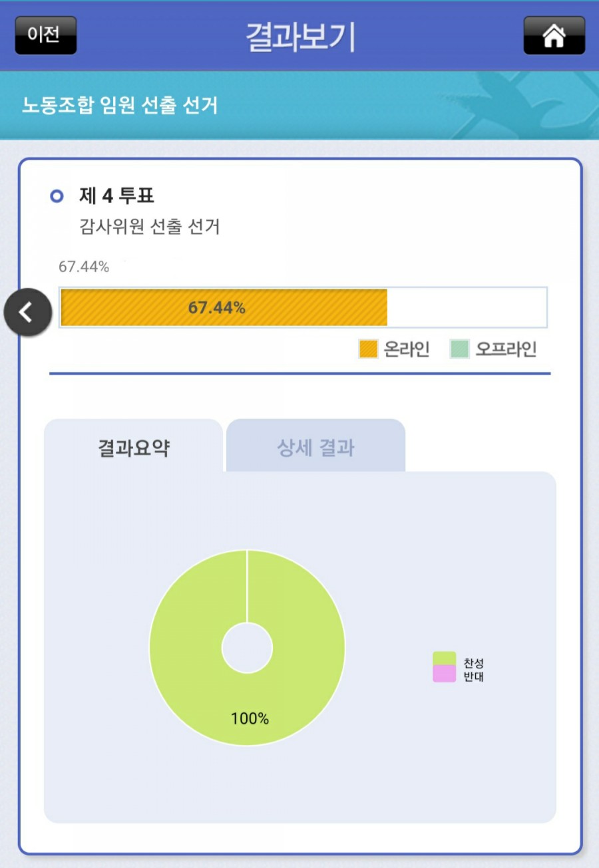Viewport: 599px width, 868px height.
Task: Click the orange 67.44% progress bar
Action: [x=224, y=308]
